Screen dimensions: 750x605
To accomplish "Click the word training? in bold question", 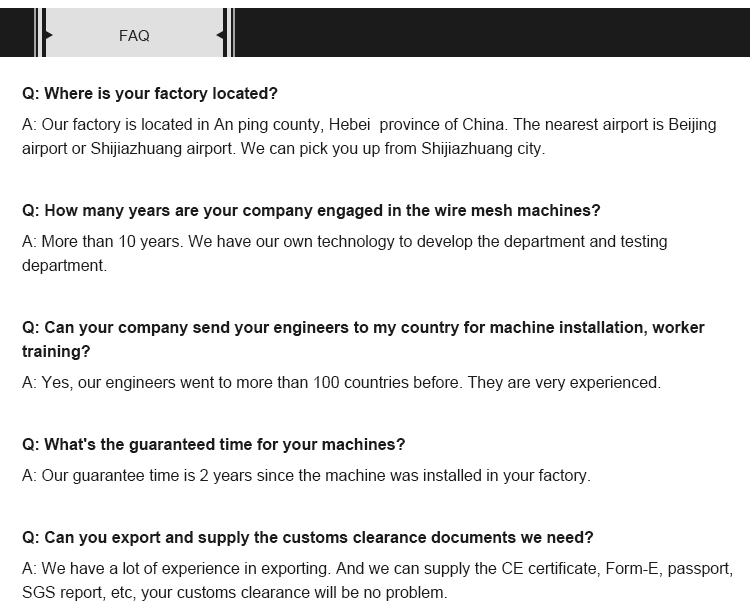I will [x=56, y=352].
